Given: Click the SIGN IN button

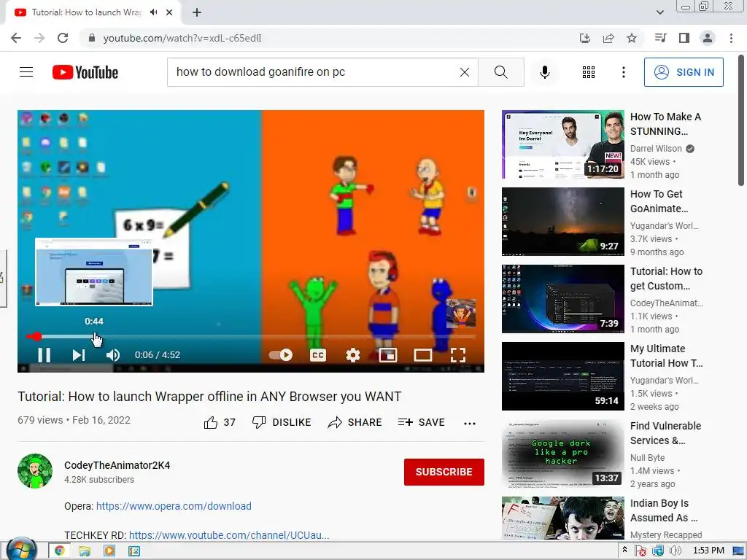Looking at the screenshot, I should click(683, 72).
